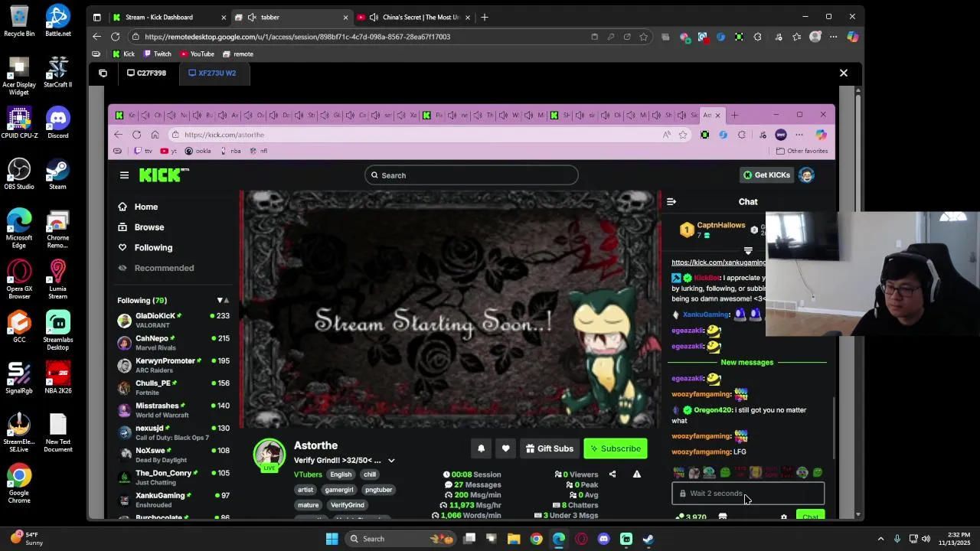
Task: Open new tab in outer Edge browser
Action: [x=485, y=17]
